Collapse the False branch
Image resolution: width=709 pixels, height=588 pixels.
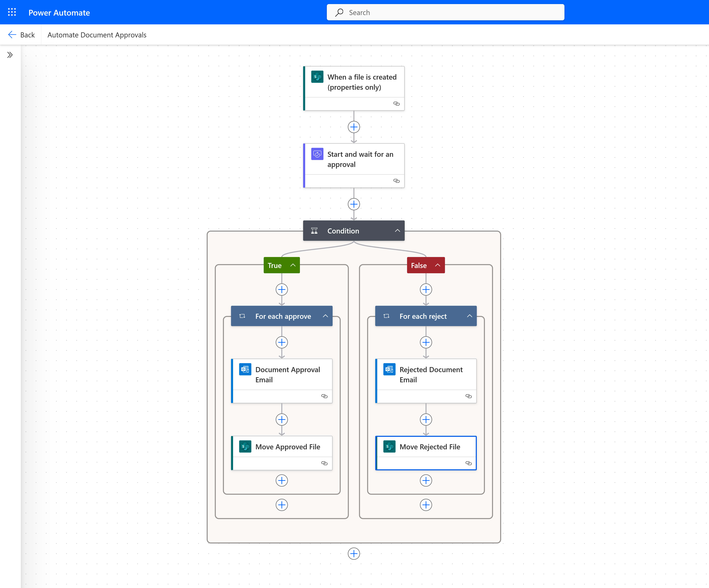(x=438, y=265)
